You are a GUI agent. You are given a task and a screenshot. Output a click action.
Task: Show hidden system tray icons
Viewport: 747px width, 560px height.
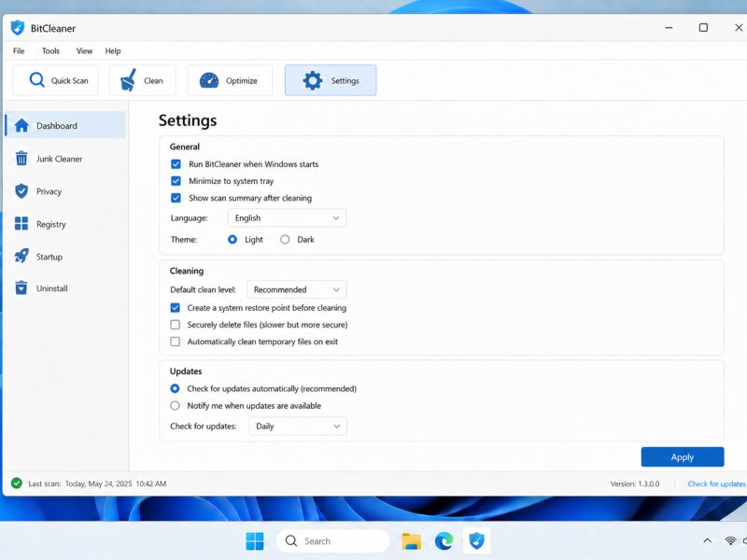point(708,540)
